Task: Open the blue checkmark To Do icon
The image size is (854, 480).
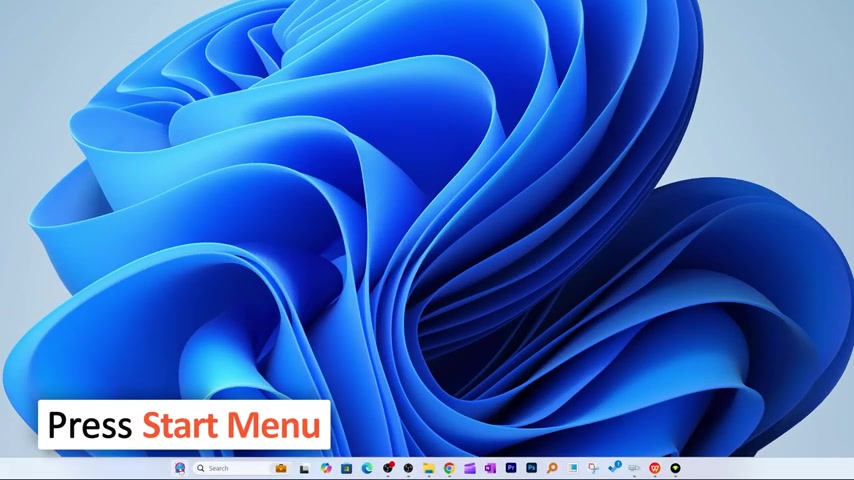Action: point(614,467)
